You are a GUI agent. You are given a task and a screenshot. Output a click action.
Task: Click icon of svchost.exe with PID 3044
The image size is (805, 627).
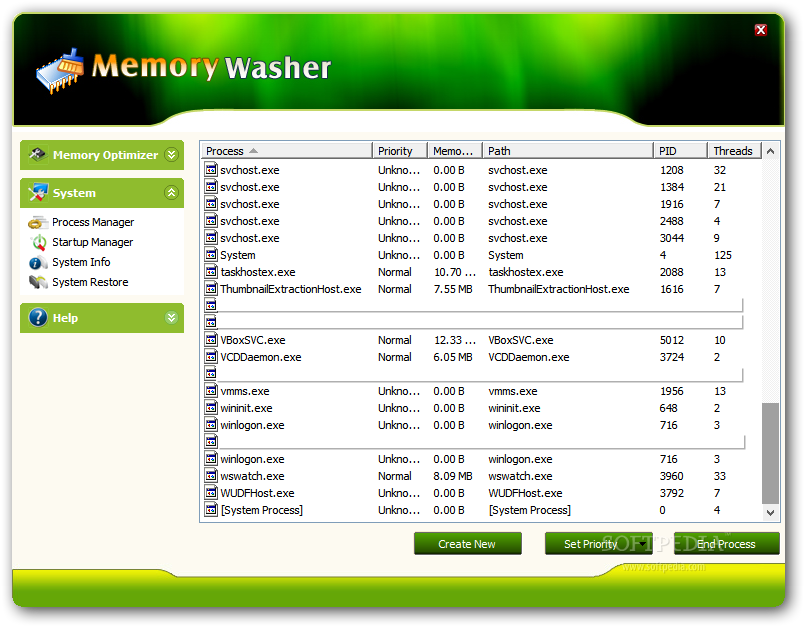point(210,238)
